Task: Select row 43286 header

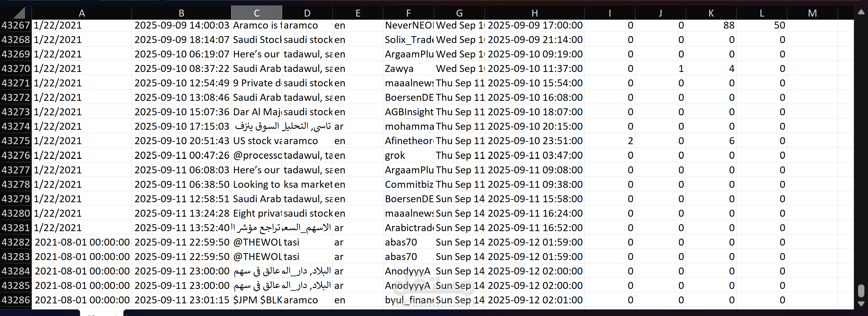Action: pyautogui.click(x=16, y=300)
